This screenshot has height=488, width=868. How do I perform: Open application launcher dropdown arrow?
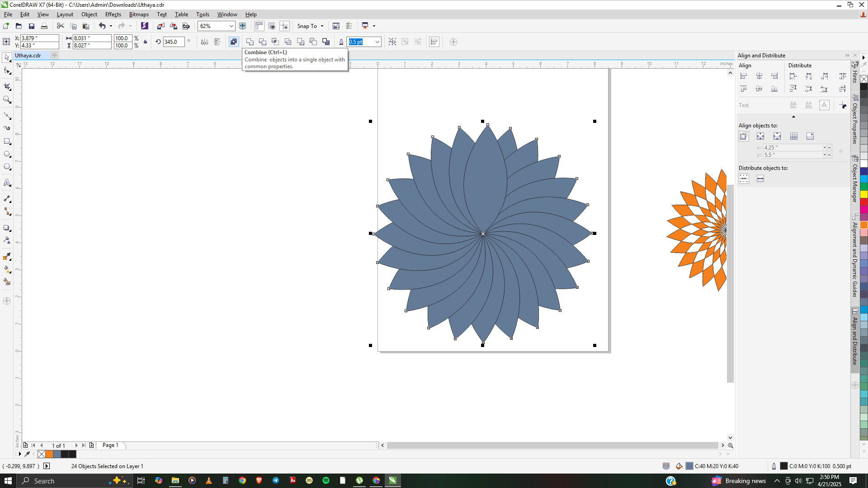[374, 26]
